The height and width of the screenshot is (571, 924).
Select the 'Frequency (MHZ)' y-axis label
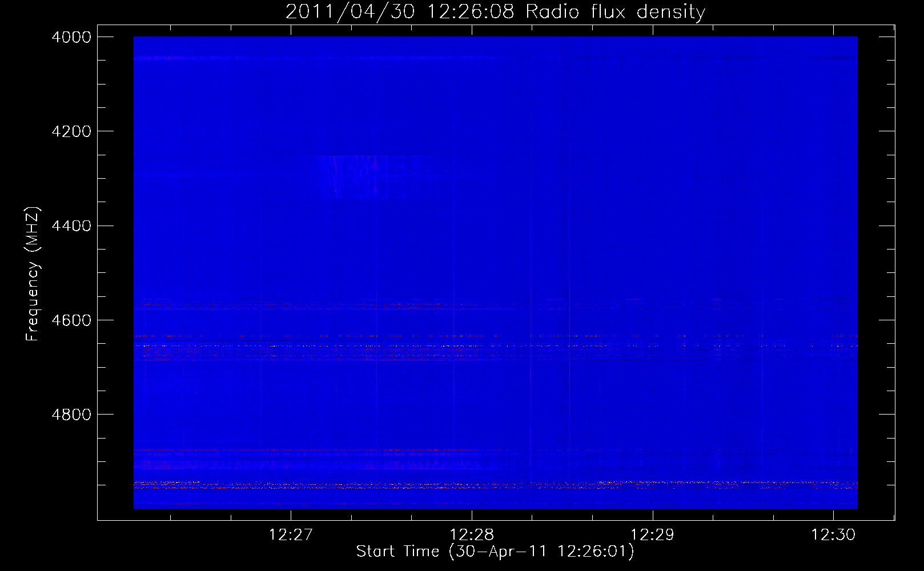click(x=33, y=274)
